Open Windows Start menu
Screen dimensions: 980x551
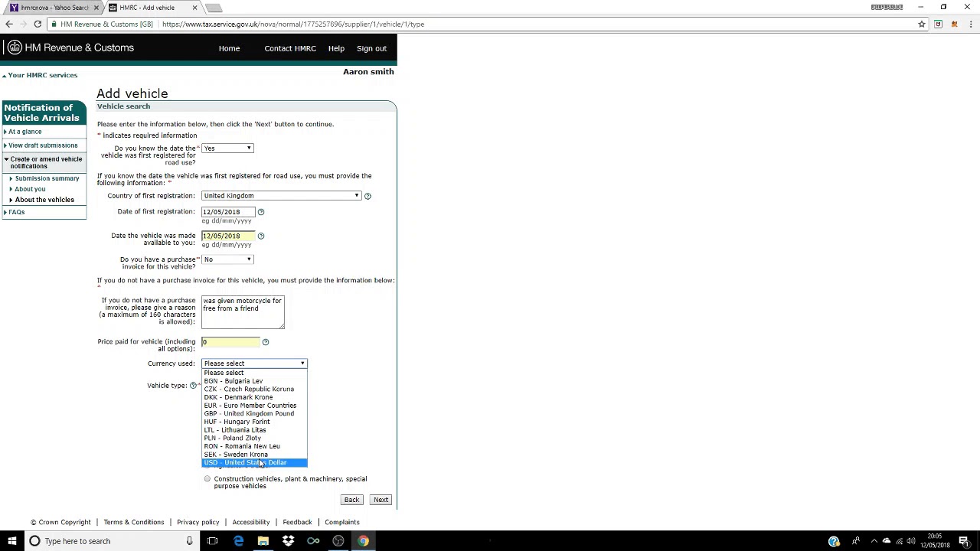[11, 541]
